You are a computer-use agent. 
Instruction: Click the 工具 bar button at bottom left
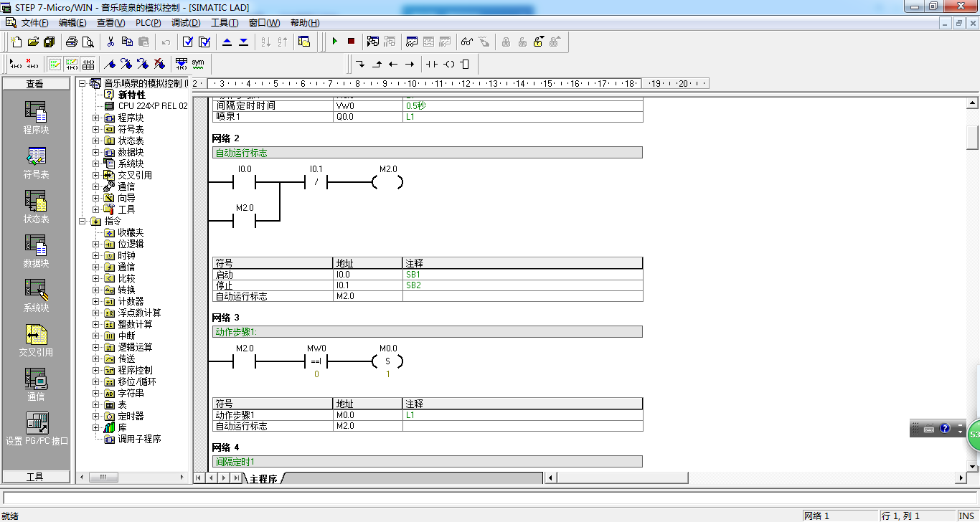35,477
